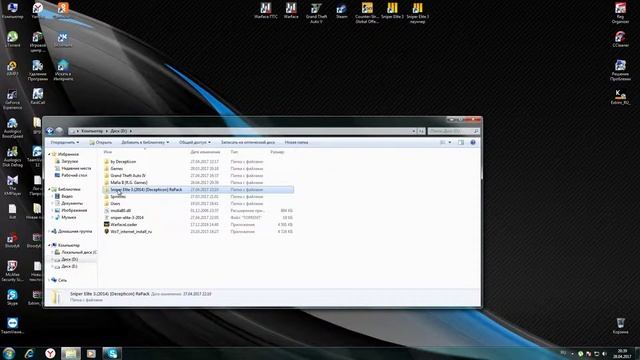The height and width of the screenshot is (360, 640).
Task: Select the Skype desktop shortcut
Action: pos(12,297)
